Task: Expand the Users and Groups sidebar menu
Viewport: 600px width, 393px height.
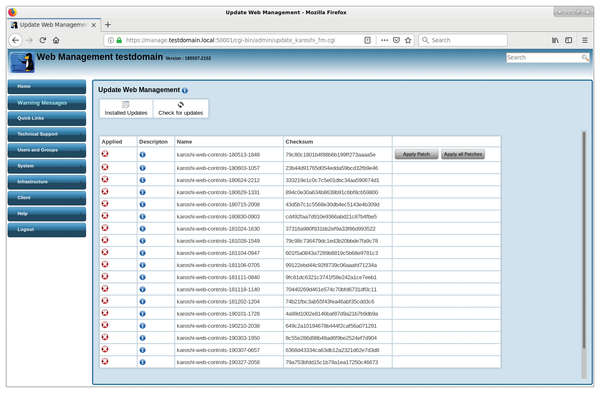Action: tap(47, 150)
